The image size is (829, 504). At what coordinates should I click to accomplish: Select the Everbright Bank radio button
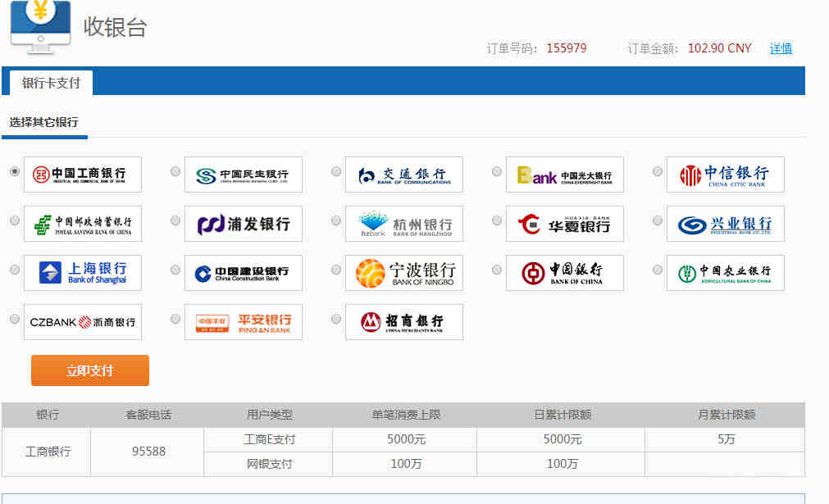(497, 171)
